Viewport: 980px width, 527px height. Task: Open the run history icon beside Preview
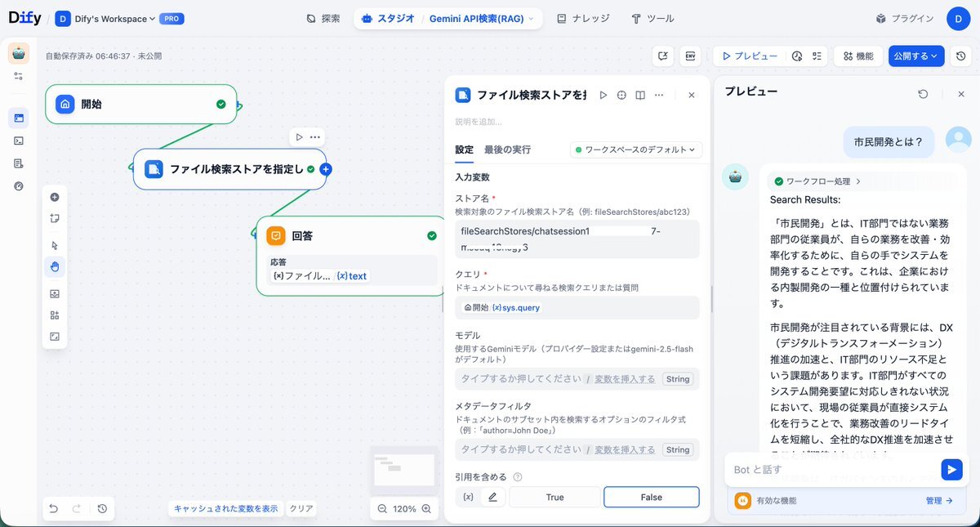point(797,56)
